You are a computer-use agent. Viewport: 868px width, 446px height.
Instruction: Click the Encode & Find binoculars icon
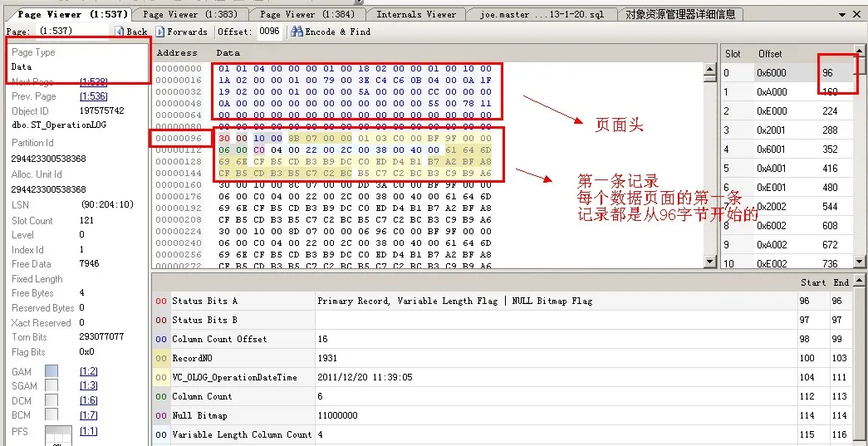(x=297, y=32)
